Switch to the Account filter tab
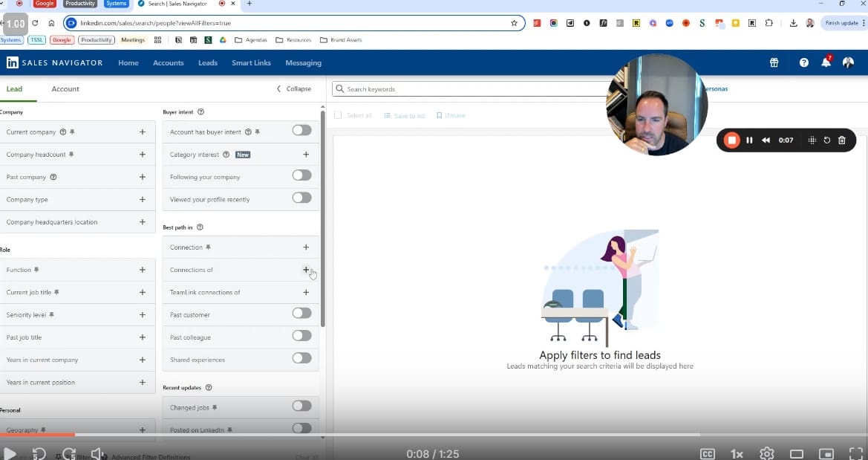The height and width of the screenshot is (460, 868). pos(65,88)
